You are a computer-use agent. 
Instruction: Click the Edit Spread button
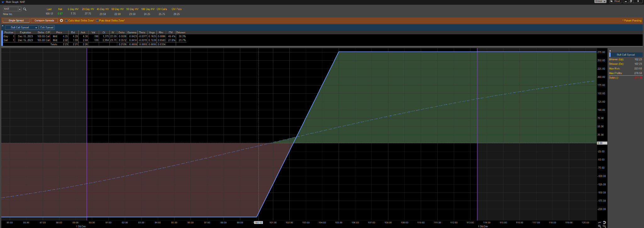point(47,28)
